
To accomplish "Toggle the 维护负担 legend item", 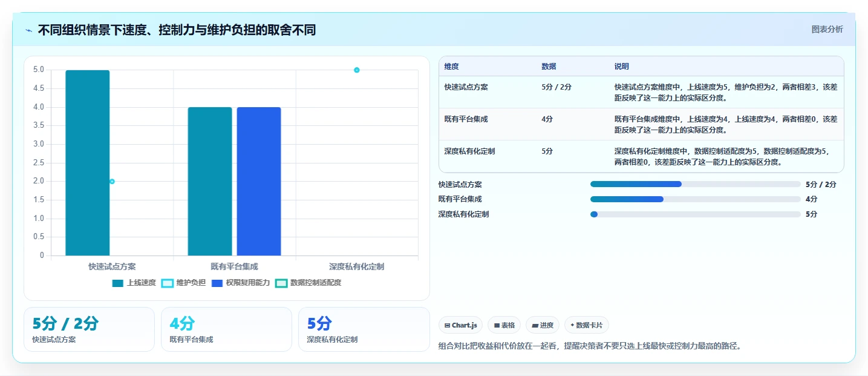I will click(184, 283).
